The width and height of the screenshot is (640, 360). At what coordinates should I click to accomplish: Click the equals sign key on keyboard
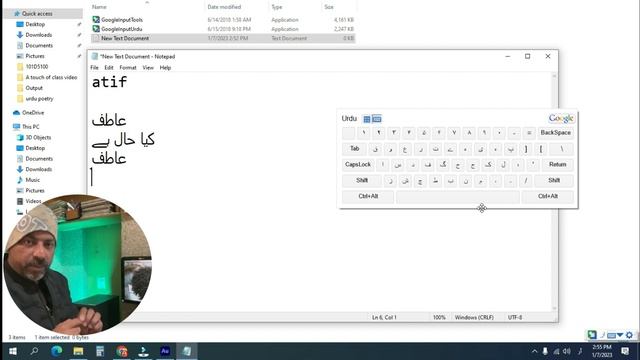529,133
